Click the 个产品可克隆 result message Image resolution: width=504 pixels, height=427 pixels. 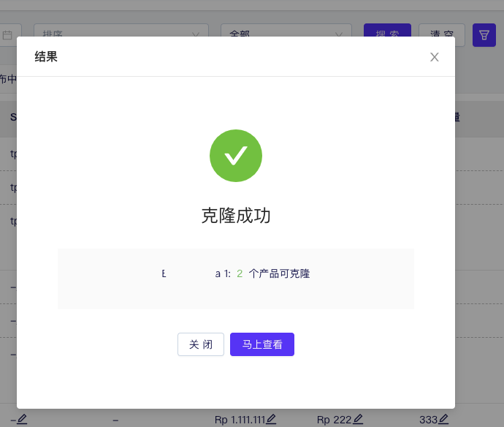coord(279,273)
